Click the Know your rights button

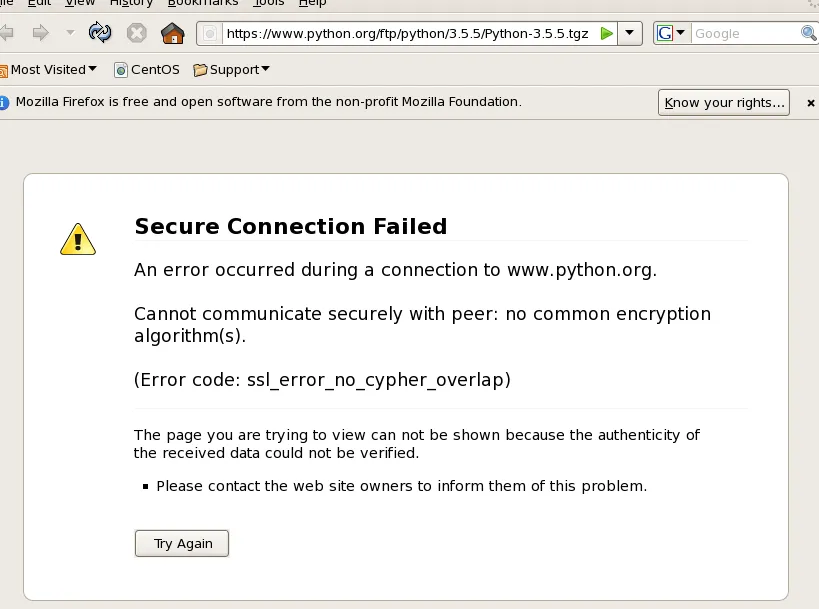(x=725, y=102)
